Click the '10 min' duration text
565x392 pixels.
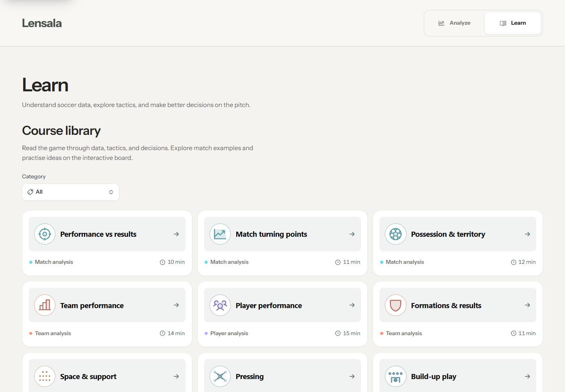[x=176, y=262]
